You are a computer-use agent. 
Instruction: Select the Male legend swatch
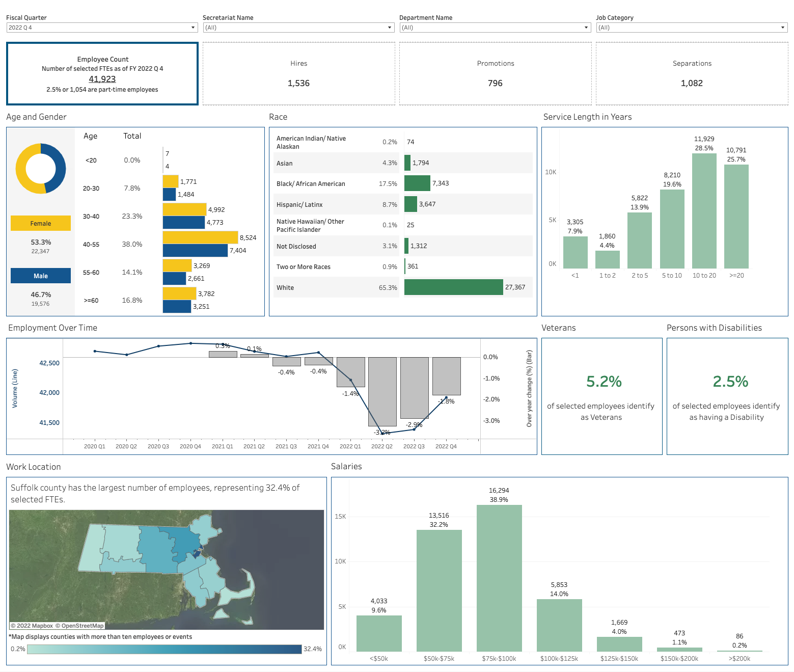[40, 276]
